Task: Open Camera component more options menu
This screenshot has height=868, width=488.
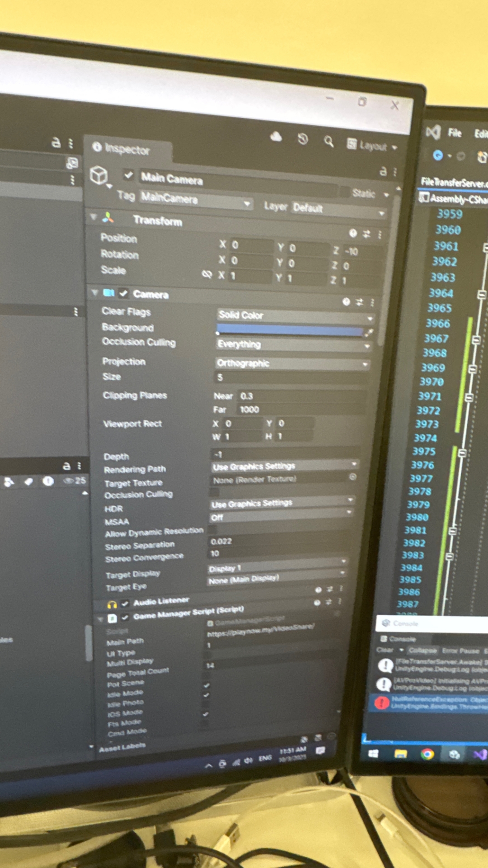Action: coord(372,302)
